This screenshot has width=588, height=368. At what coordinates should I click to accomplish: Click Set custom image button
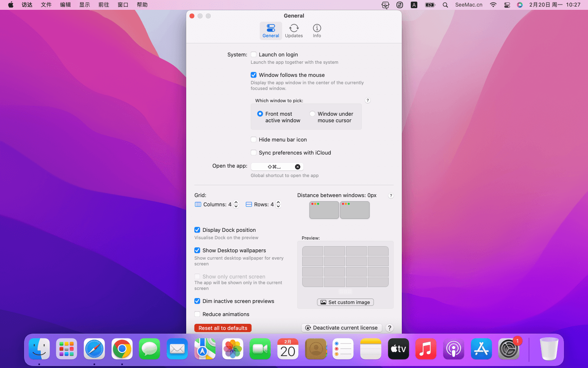point(345,302)
